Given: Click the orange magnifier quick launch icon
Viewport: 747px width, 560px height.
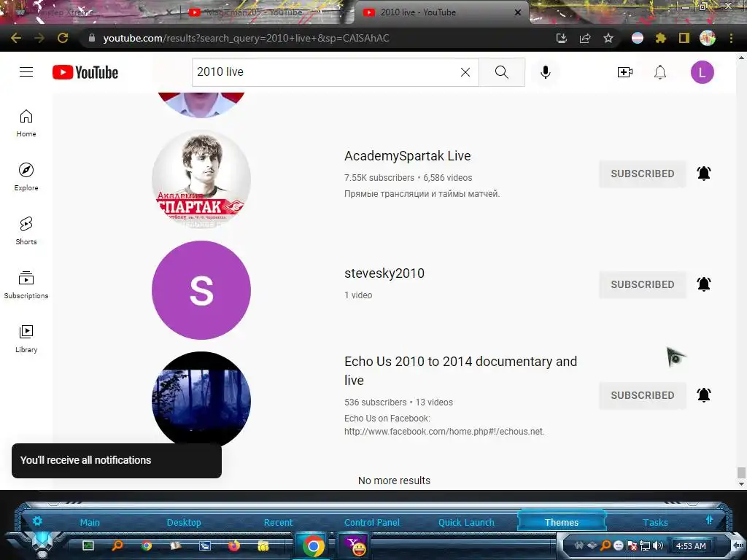Looking at the screenshot, I should click(x=117, y=545).
